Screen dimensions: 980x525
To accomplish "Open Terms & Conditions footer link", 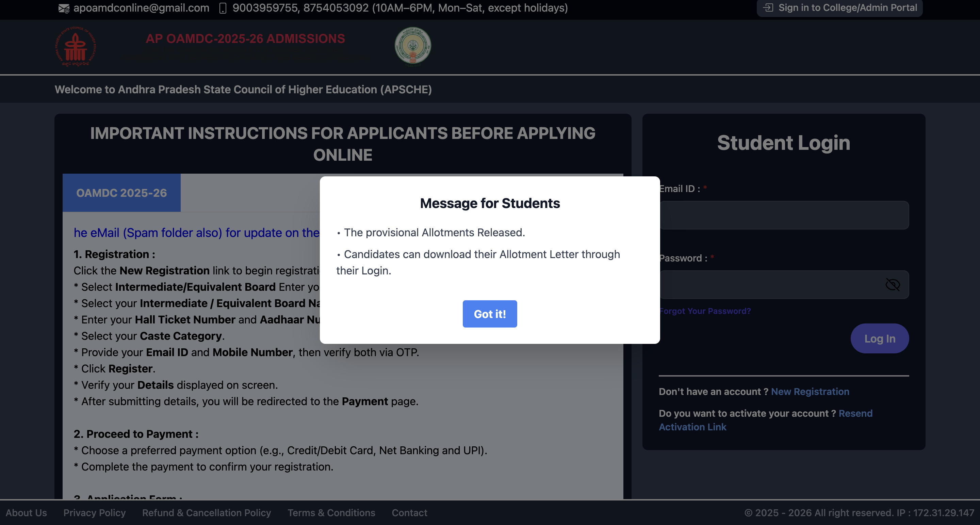I will coord(331,512).
